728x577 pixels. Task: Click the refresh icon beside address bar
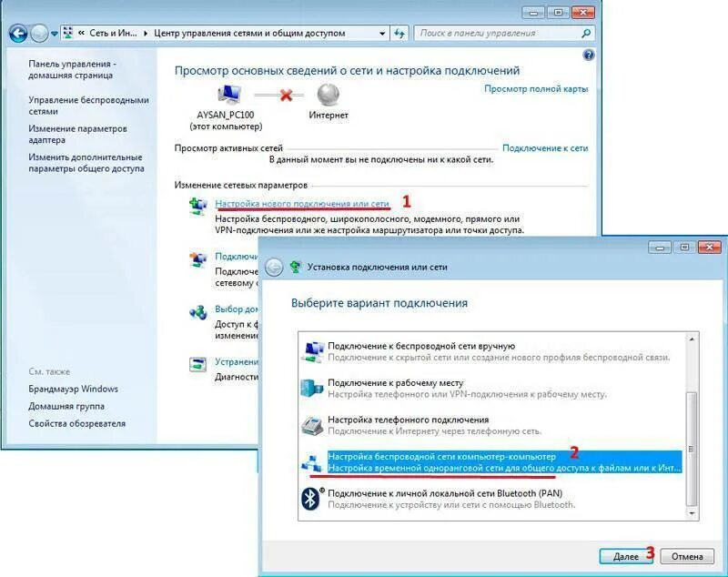click(x=399, y=34)
